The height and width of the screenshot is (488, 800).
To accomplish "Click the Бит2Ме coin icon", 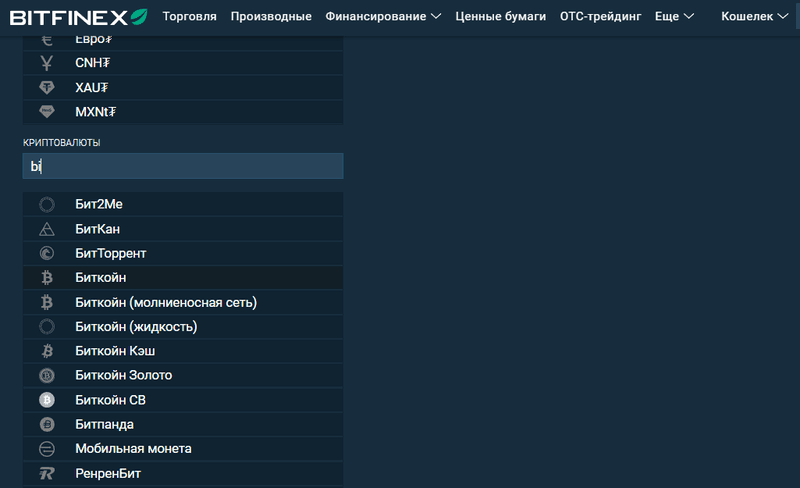I will click(x=46, y=204).
